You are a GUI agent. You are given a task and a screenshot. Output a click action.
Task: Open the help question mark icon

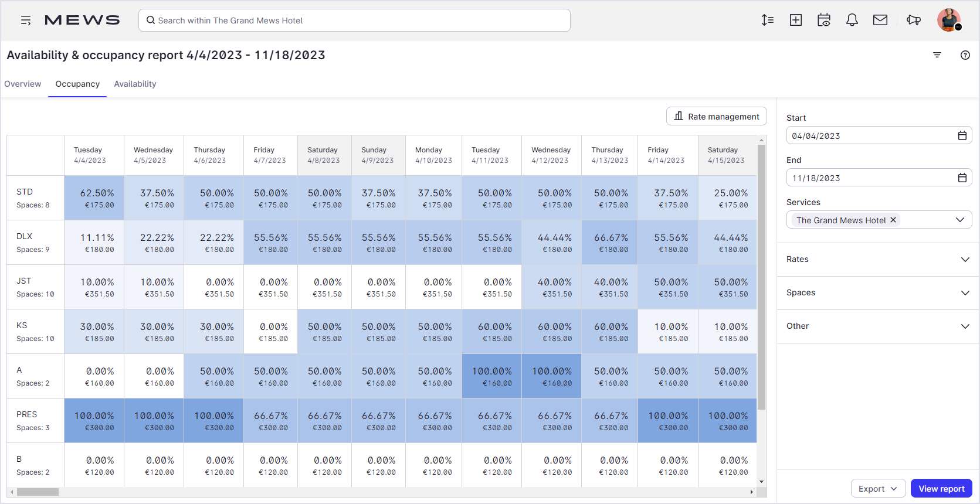click(965, 55)
